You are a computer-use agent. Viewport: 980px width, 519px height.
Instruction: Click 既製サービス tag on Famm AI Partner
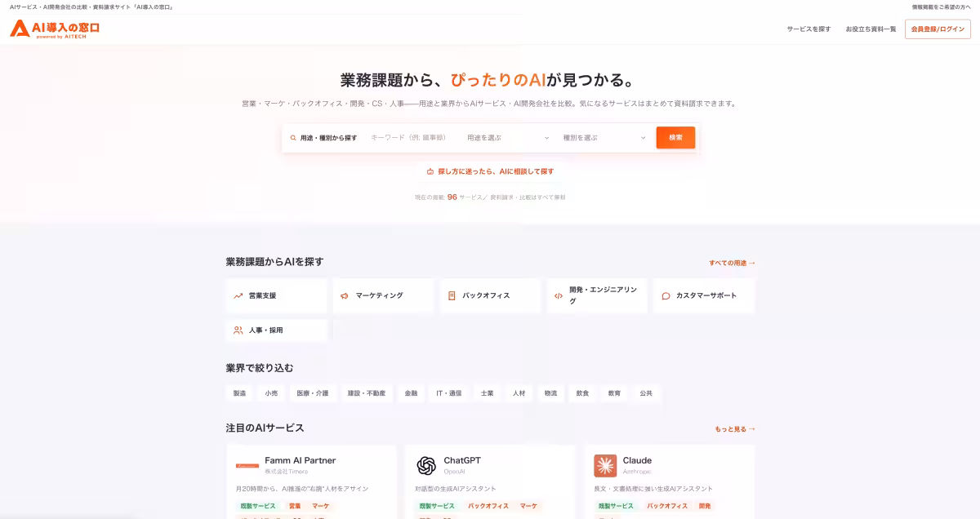point(259,506)
